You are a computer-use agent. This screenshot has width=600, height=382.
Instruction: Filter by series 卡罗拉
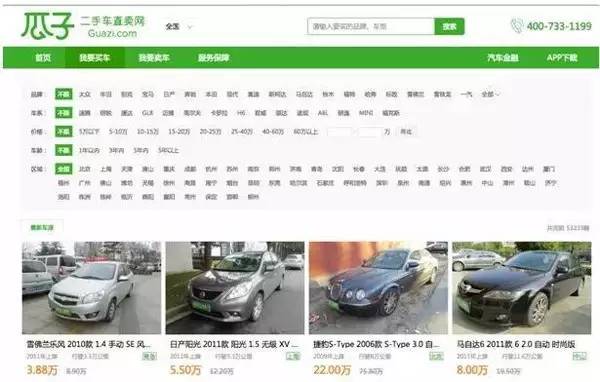tap(219, 113)
